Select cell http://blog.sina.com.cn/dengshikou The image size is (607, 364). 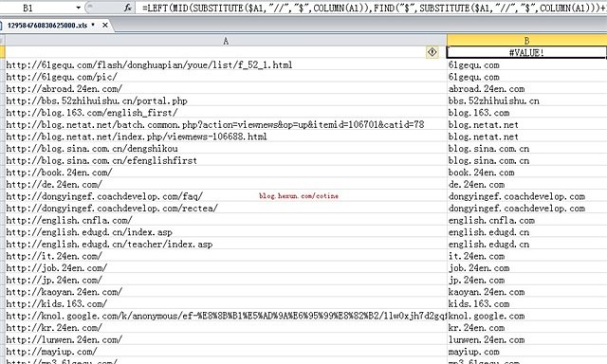point(226,149)
